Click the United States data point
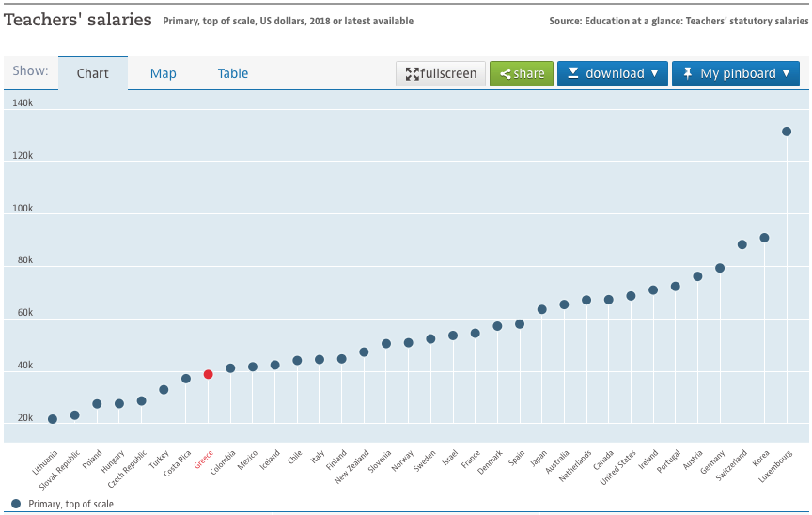 pyautogui.click(x=631, y=296)
